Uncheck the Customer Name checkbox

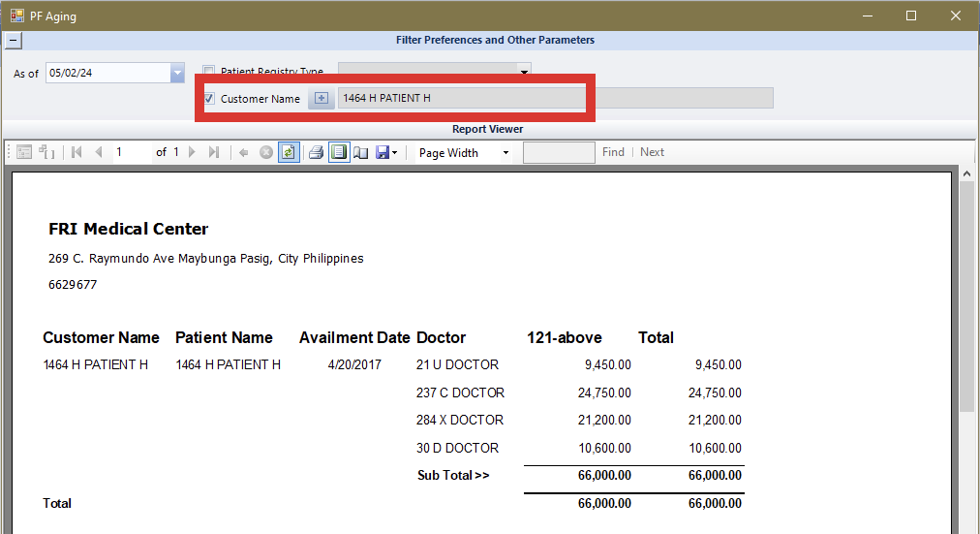click(209, 99)
